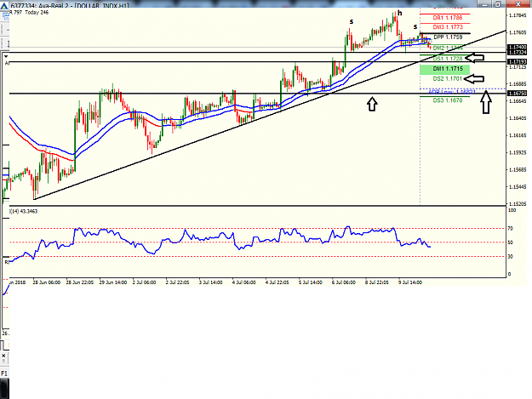This screenshot has height=399, width=532.
Task: Click the '3 Jul 14:00' time label
Action: (x=211, y=282)
